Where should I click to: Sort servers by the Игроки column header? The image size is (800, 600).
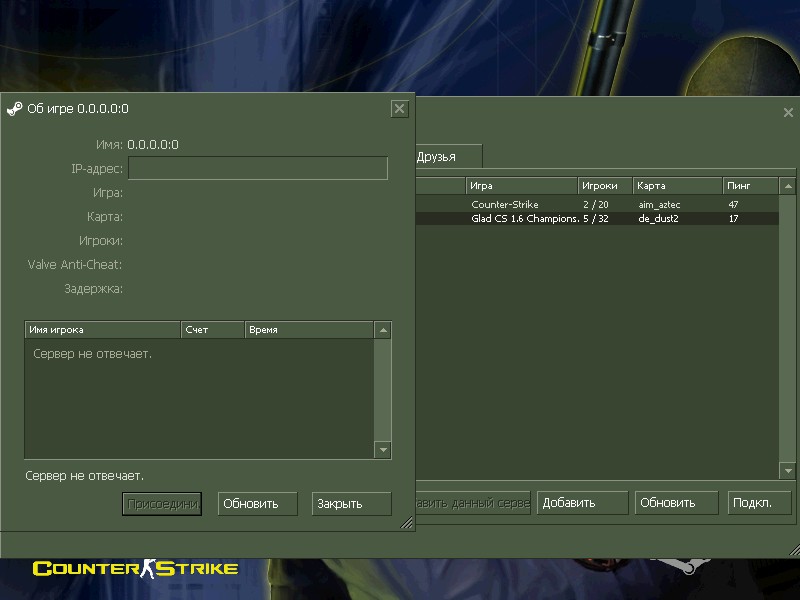605,186
